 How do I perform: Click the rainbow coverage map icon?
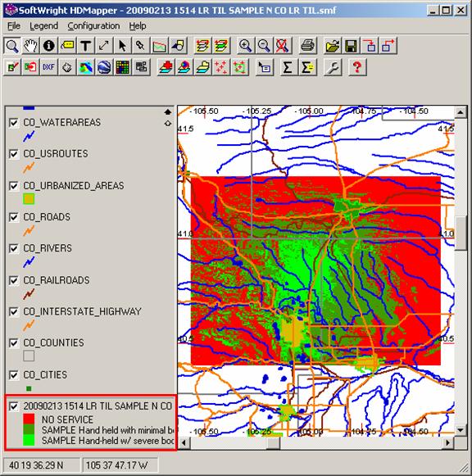[x=85, y=67]
